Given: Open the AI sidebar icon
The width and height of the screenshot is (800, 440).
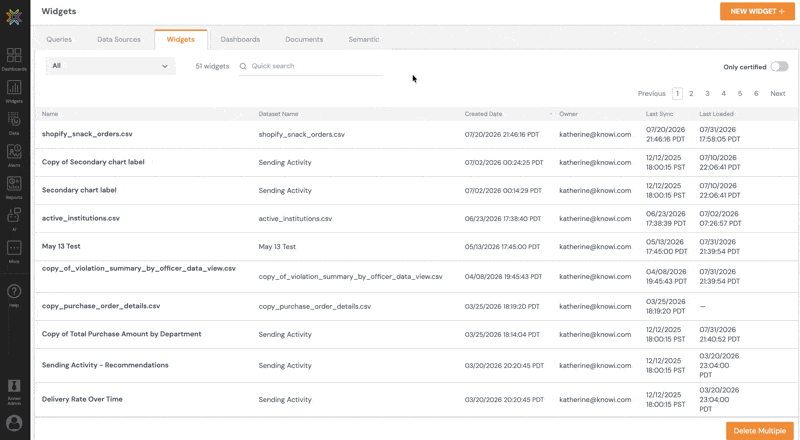Looking at the screenshot, I should tap(14, 219).
